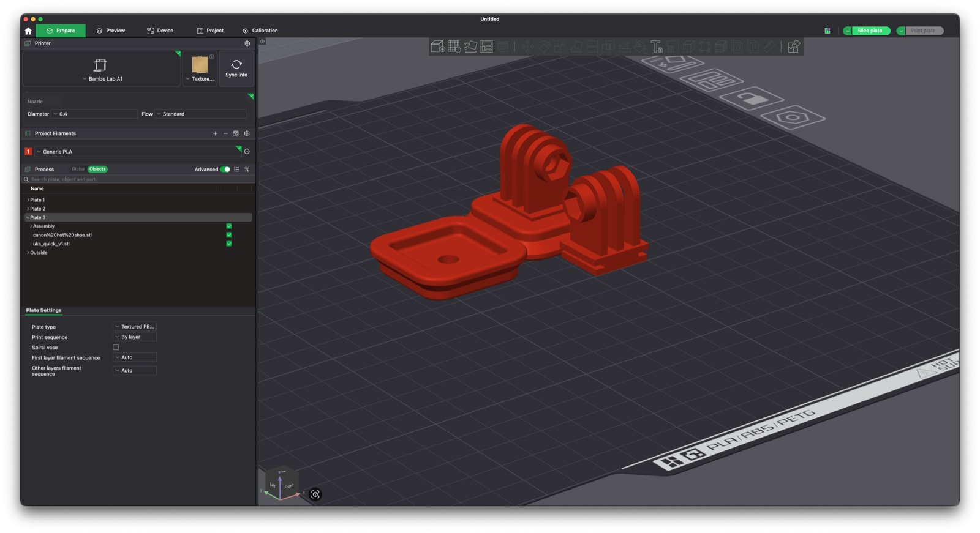Toggle canon%20hot%20shoe.stl printable checkbox
This screenshot has width=980, height=533.
[x=229, y=235]
